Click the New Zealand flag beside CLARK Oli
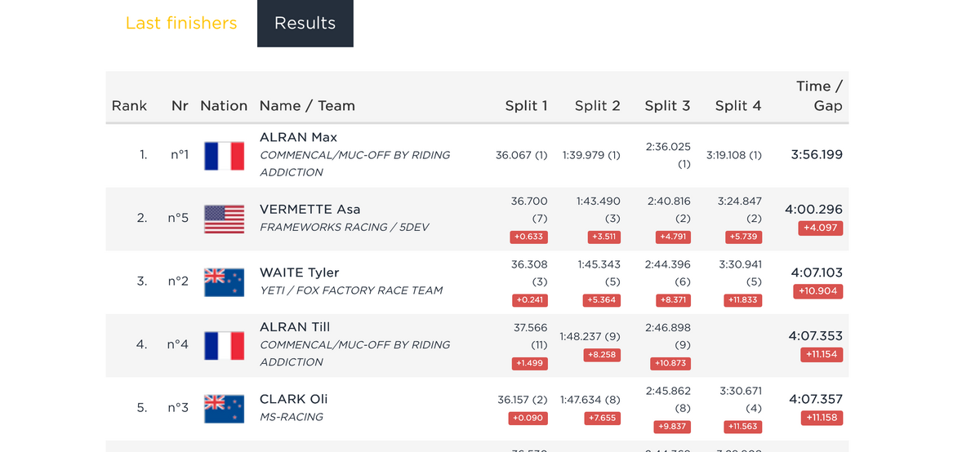 tap(224, 408)
